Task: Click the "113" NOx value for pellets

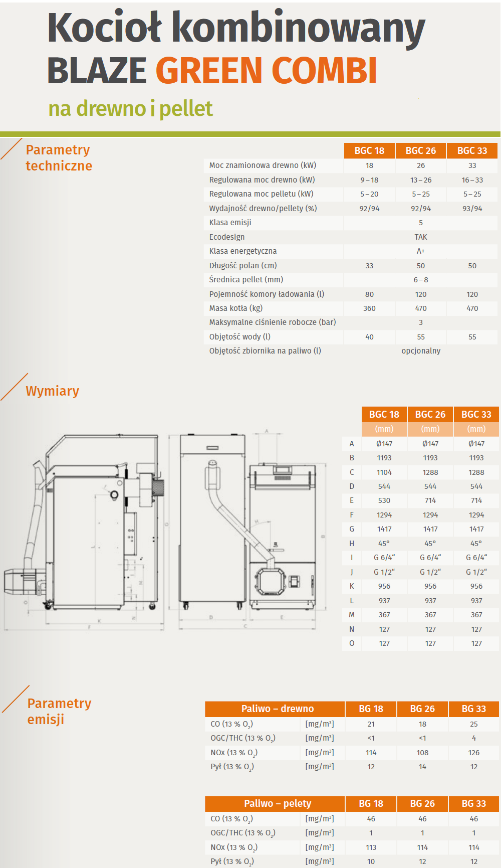Action: coord(371,847)
